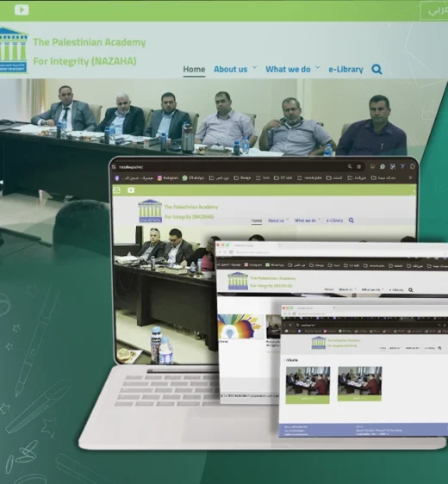Click the search icon in the middle browser window
This screenshot has width=448, height=484.
coord(411,290)
